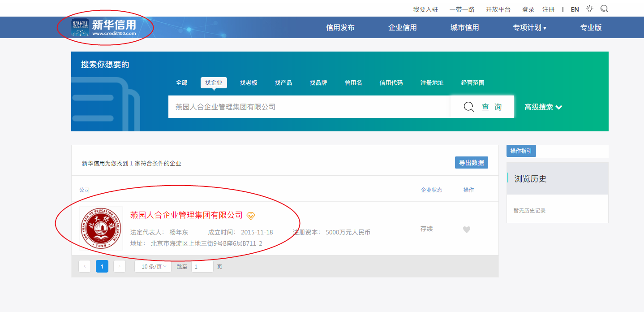Click the gold diamond badge beside company name
Viewport: 644px width, 312px height.
(251, 216)
